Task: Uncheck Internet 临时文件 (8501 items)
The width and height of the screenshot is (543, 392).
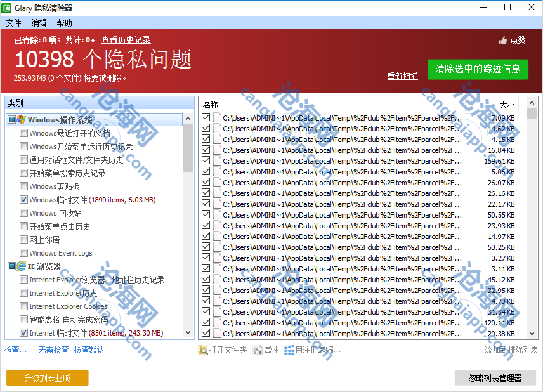Action: point(23,333)
